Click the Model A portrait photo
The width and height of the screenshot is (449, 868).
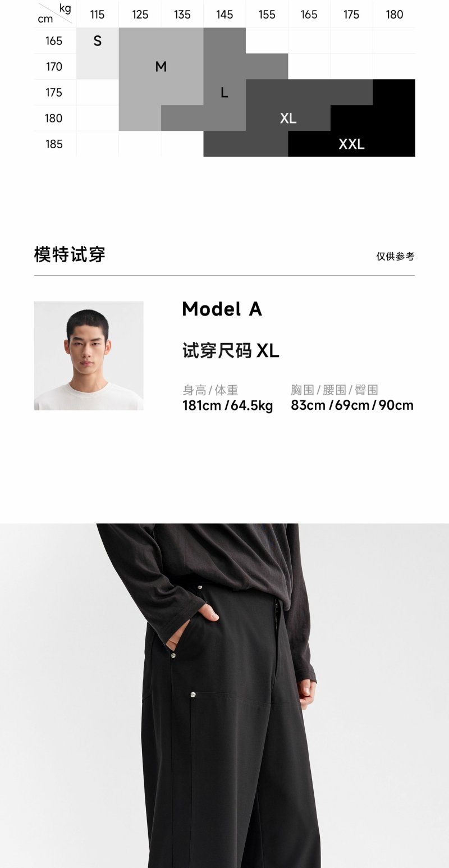89,356
